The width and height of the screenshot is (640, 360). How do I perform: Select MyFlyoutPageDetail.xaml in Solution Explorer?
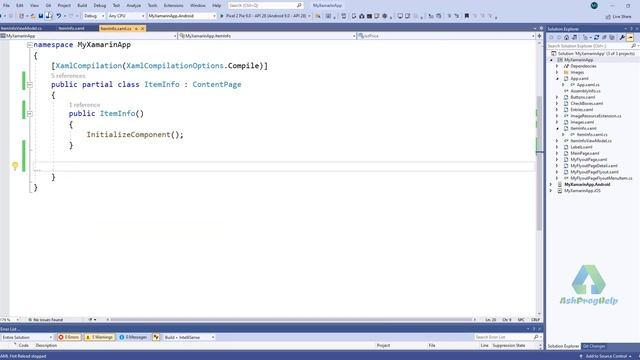pos(594,166)
